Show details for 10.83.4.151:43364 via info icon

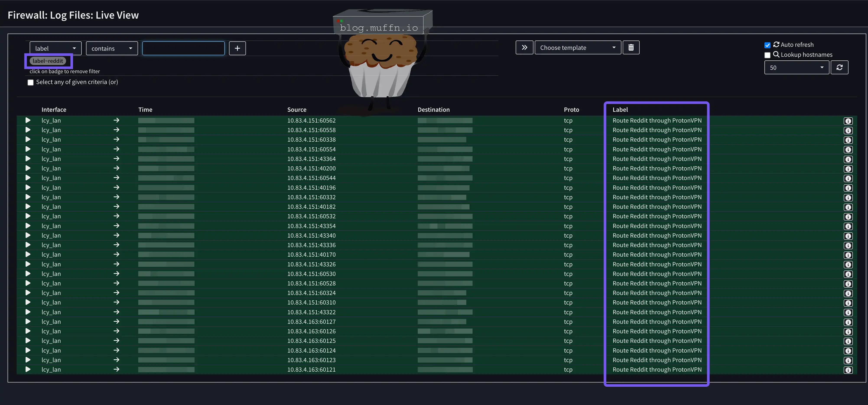coord(848,159)
